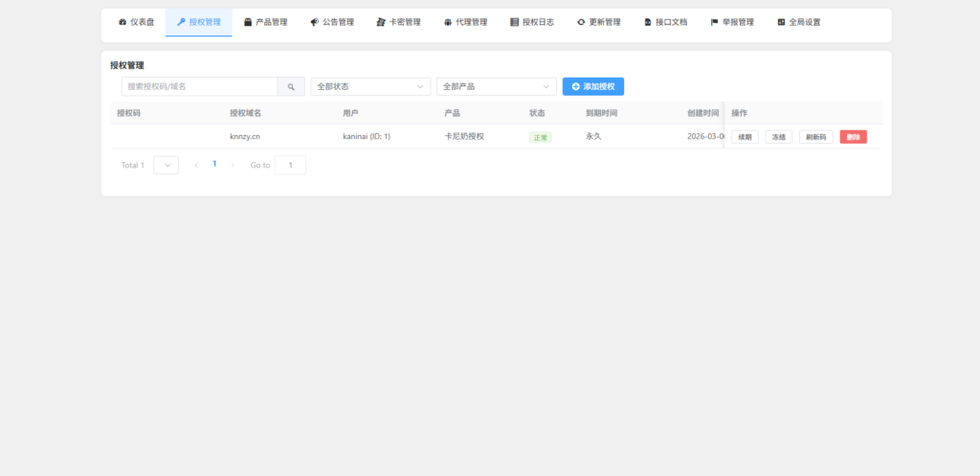980x476 pixels.
Task: Open 代理管理 agent management icon
Action: tap(448, 22)
